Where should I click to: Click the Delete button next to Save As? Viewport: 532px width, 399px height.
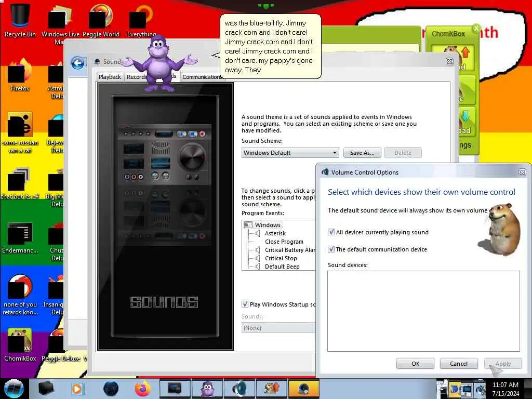click(x=403, y=153)
